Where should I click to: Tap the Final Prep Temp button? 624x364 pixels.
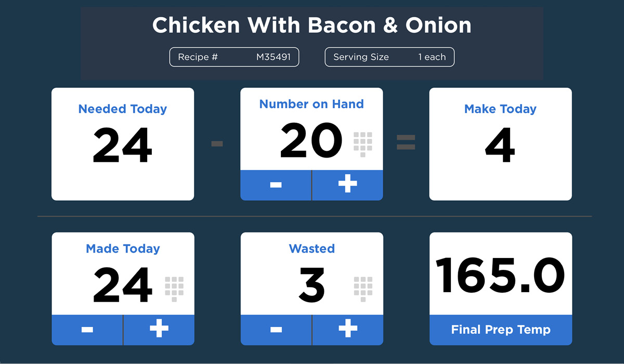[x=501, y=330]
